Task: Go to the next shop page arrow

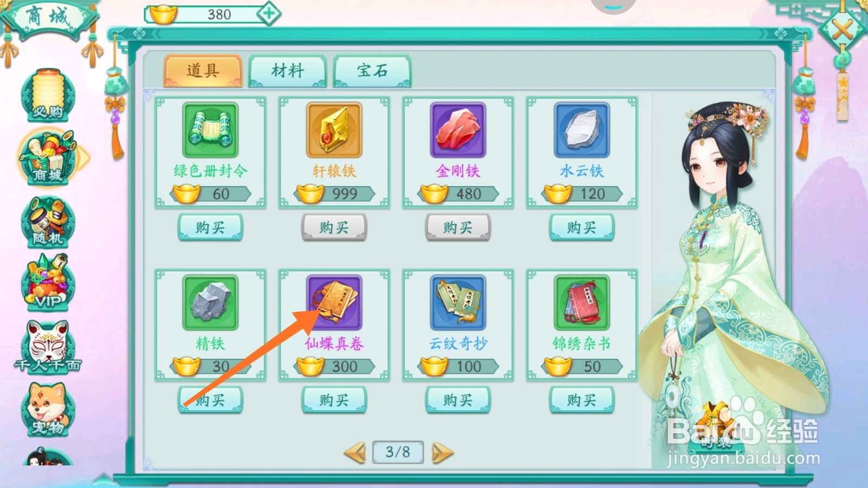Action: 442,452
